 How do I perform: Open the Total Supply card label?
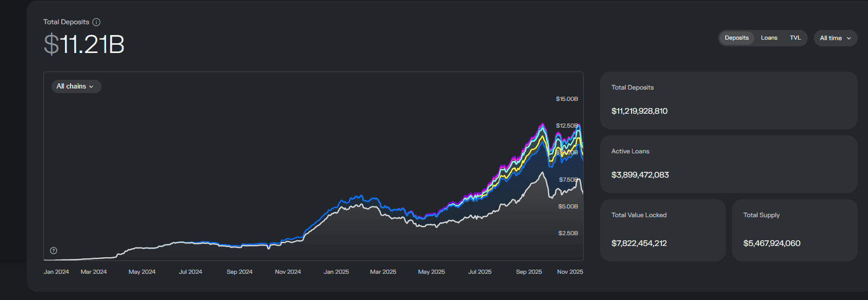(761, 215)
